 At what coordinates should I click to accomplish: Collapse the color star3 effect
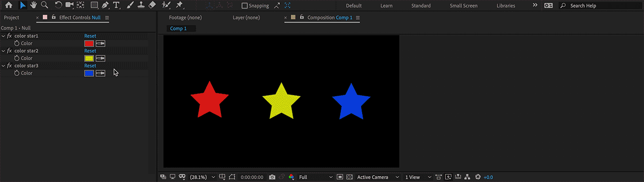click(x=3, y=66)
